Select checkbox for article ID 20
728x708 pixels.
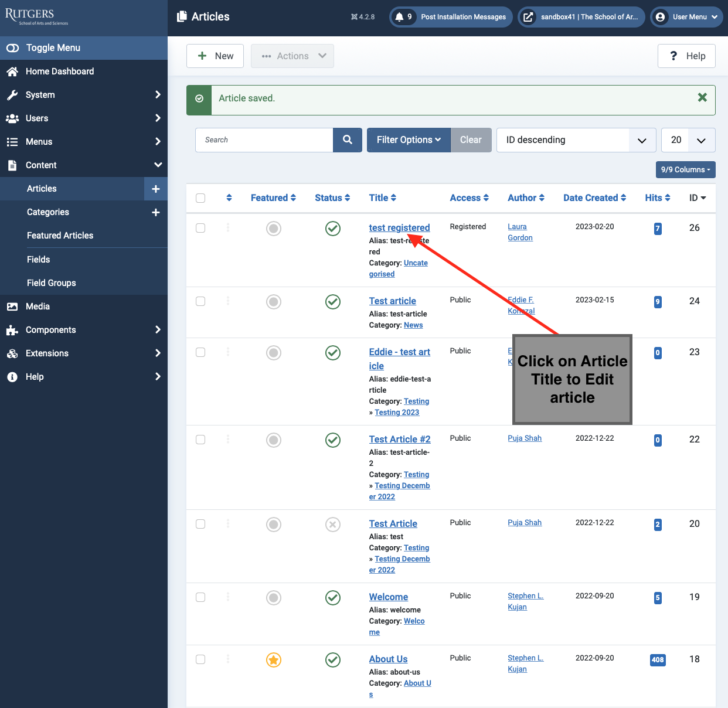200,524
